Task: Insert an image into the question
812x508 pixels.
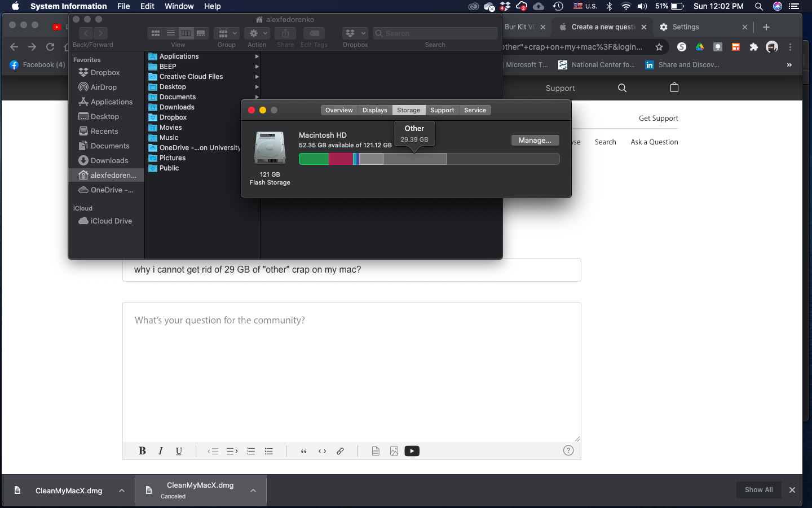Action: pyautogui.click(x=394, y=451)
